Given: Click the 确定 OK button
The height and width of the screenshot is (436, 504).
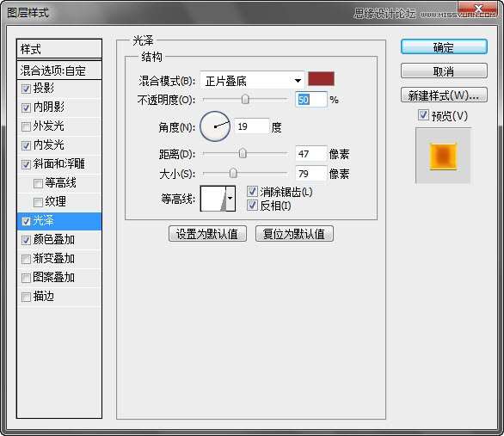Looking at the screenshot, I should pyautogui.click(x=444, y=47).
